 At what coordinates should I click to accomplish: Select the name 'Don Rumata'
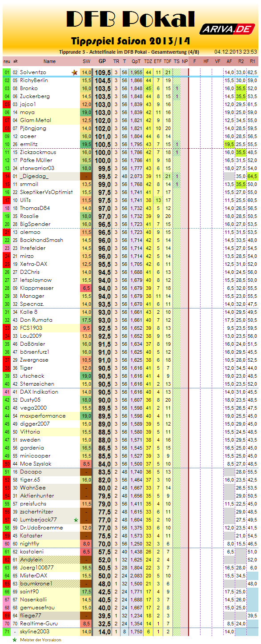pyautogui.click(x=36, y=320)
